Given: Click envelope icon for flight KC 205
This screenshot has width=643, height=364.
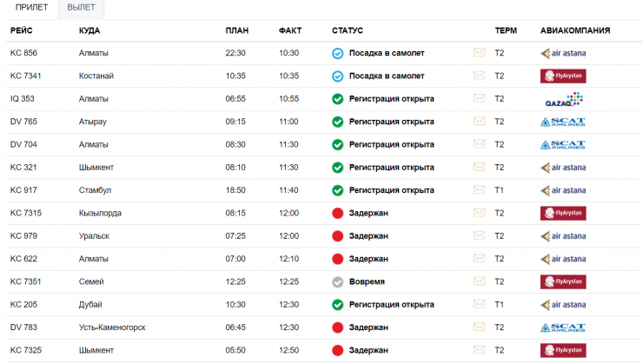Looking at the screenshot, I should 479,305.
